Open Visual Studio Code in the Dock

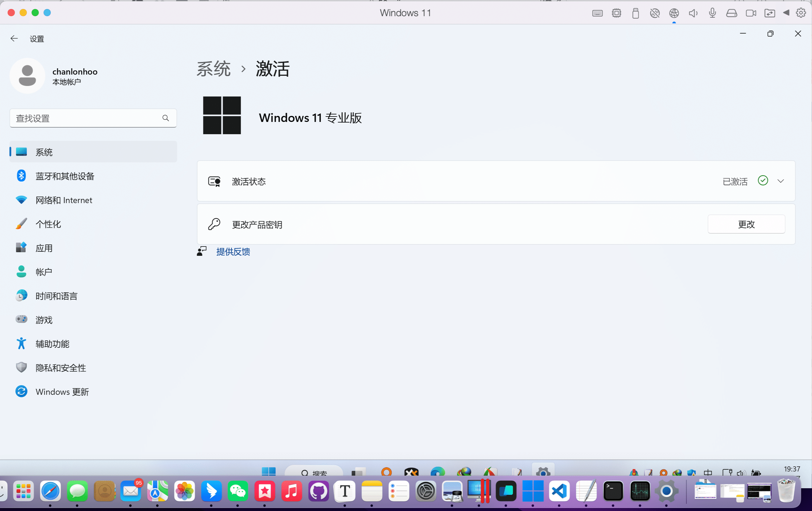[559, 491]
